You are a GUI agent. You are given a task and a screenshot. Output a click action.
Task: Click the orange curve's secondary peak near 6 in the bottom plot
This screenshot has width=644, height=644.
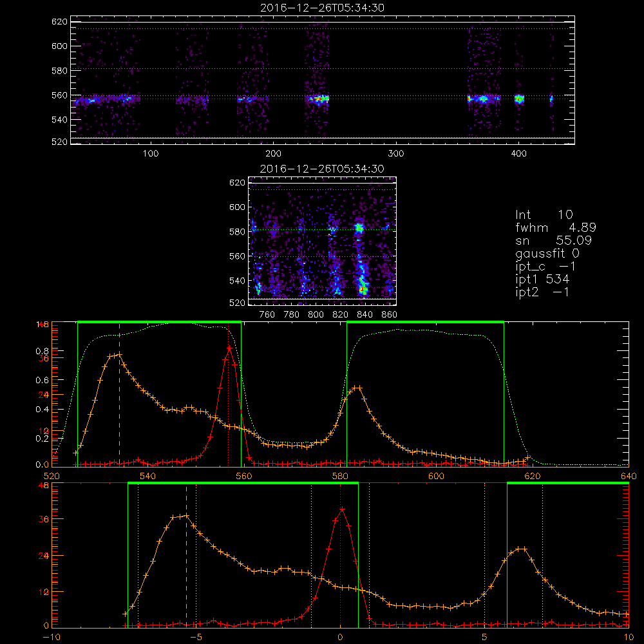522,549
